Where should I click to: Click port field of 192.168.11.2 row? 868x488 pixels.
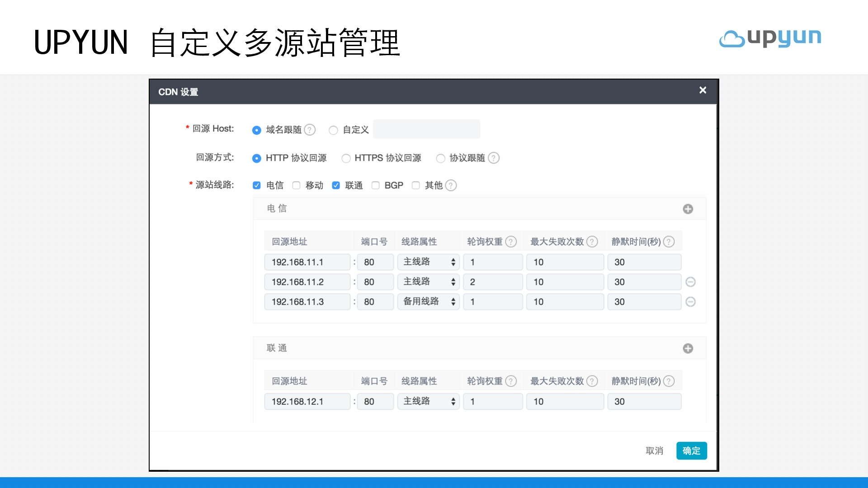376,282
